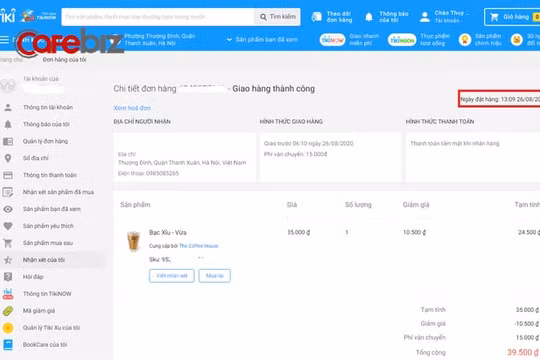Open the Bạc Xỉu - Vừa product name
Viewport: 540px width, 360px height.
(x=168, y=233)
